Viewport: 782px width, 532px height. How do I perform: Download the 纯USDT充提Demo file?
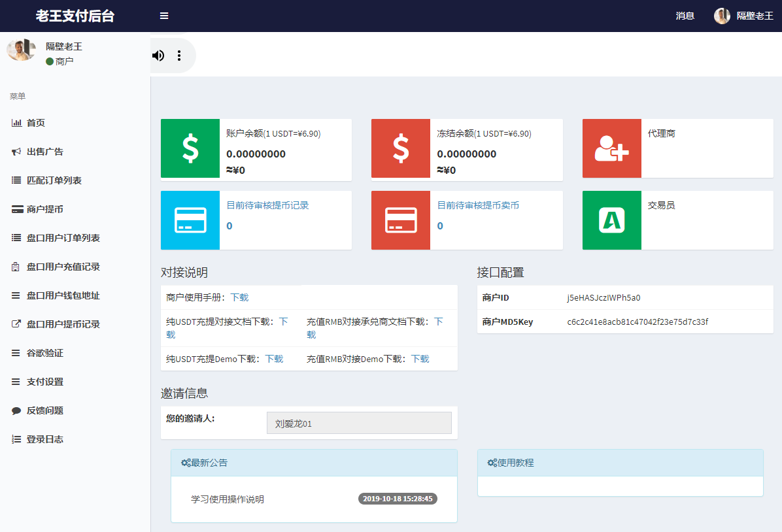point(274,359)
